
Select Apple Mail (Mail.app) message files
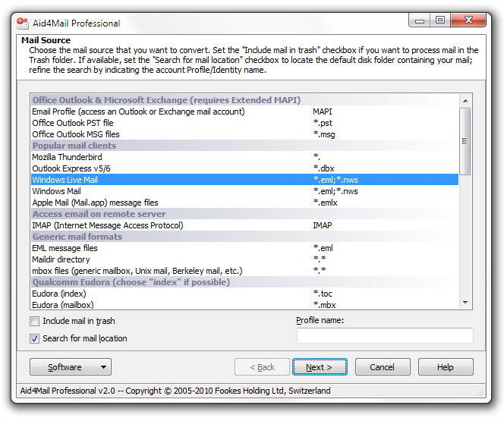click(x=95, y=203)
